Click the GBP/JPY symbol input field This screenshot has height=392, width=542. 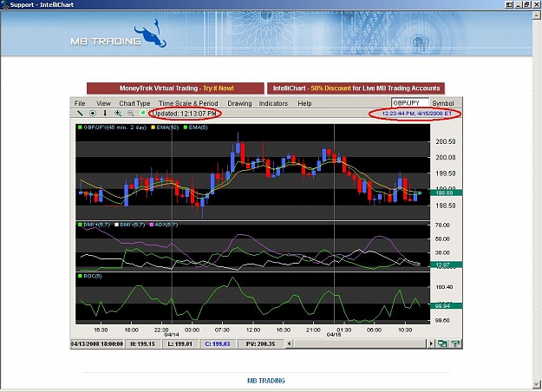(410, 102)
